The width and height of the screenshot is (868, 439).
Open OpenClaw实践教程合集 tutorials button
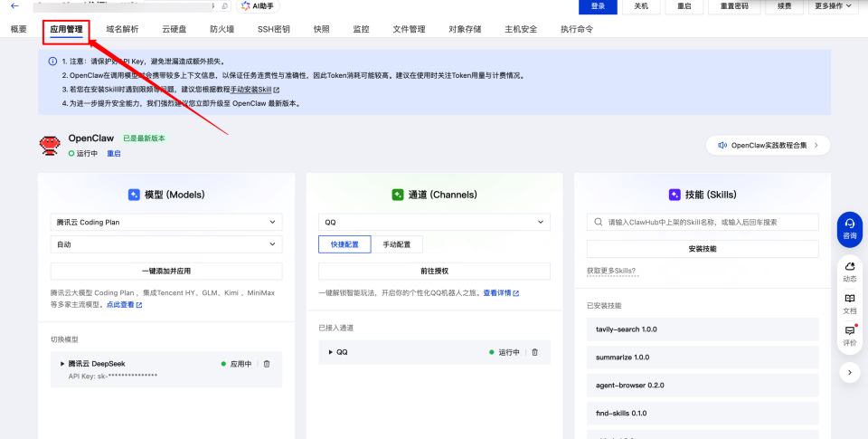[x=768, y=145]
